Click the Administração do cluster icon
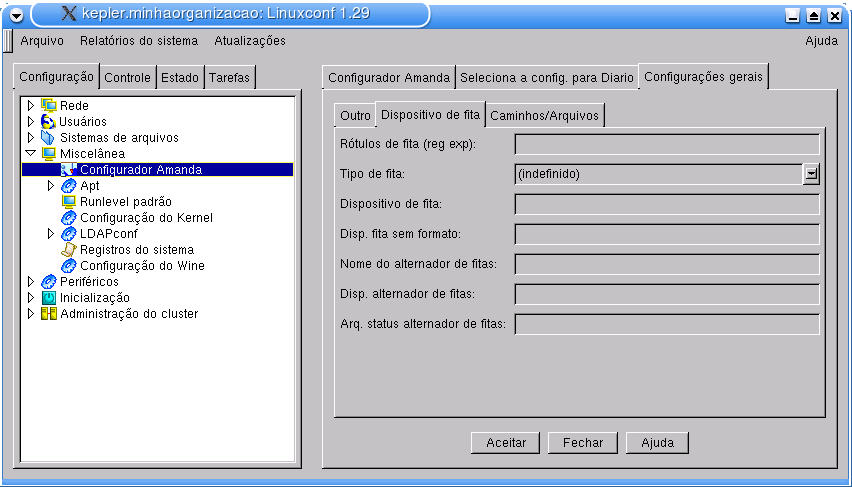Viewport: 852px width, 487px height. (49, 314)
